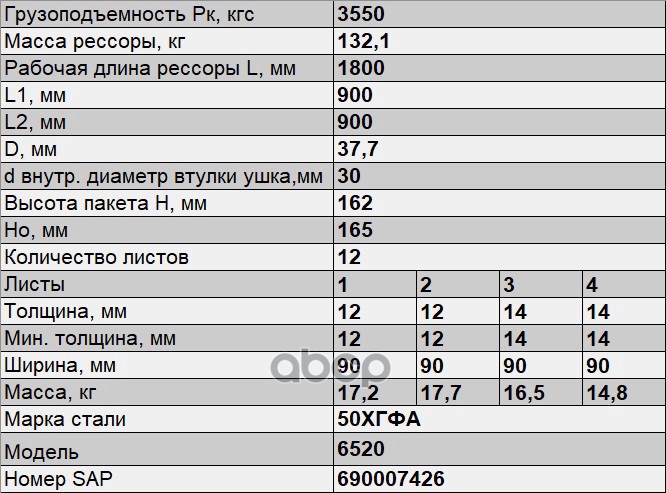Click Мин. толщина value for leaf 2
The width and height of the screenshot is (666, 493).
432,339
